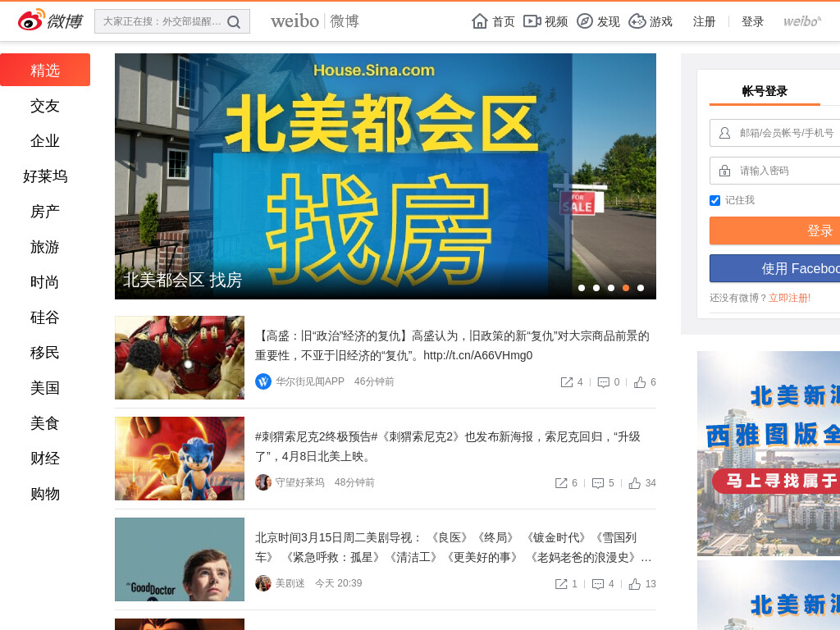Go to second carousel slide dot
The image size is (840, 630).
click(596, 288)
